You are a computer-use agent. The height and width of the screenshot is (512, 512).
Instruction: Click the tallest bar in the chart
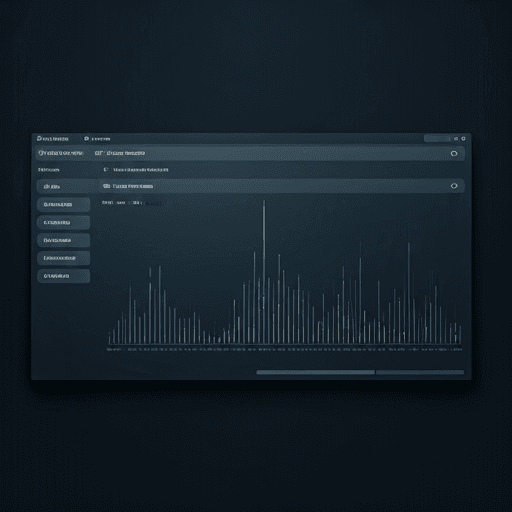[x=264, y=272]
